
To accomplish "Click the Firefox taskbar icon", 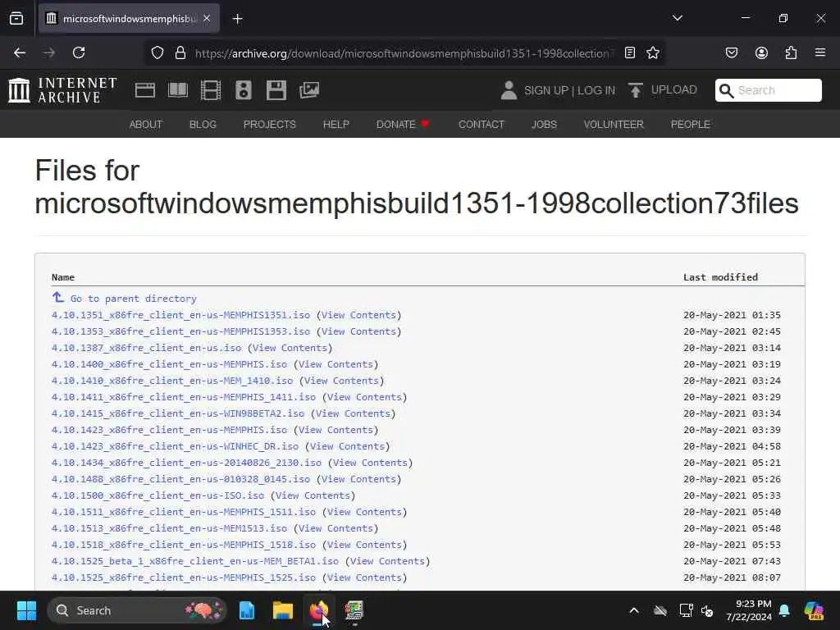I will click(319, 610).
